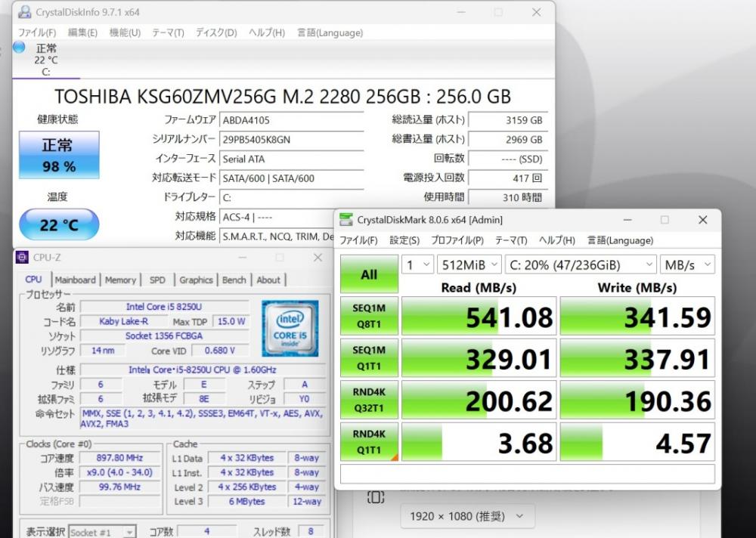
Task: Click the CrystalDiskInfo app icon in title bar
Action: coord(25,12)
